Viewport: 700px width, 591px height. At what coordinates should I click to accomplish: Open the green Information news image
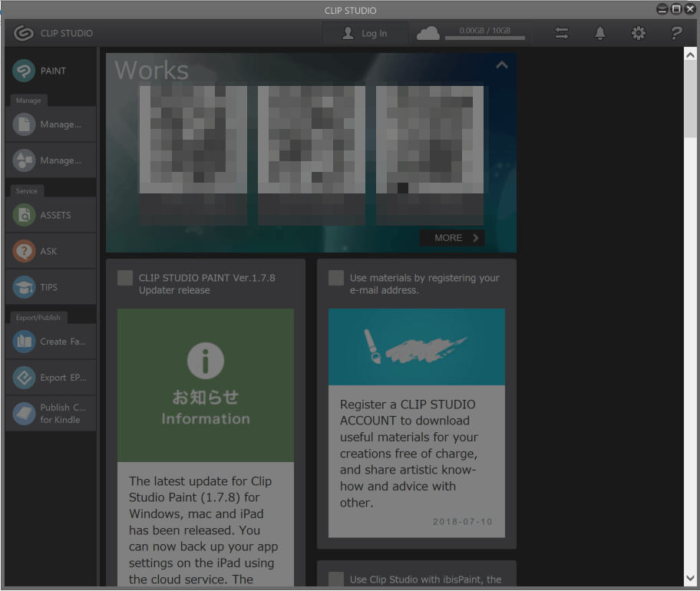point(206,385)
